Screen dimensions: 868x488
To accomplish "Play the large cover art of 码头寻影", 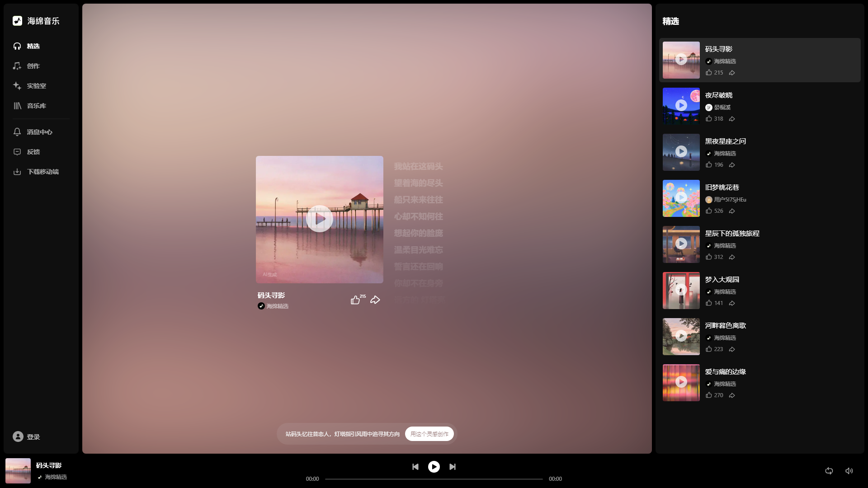I will (319, 219).
